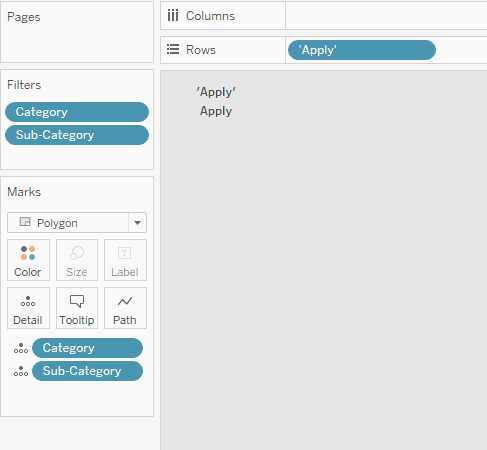The height and width of the screenshot is (450, 487).
Task: Click the 'Apply' row header in view
Action: click(216, 92)
